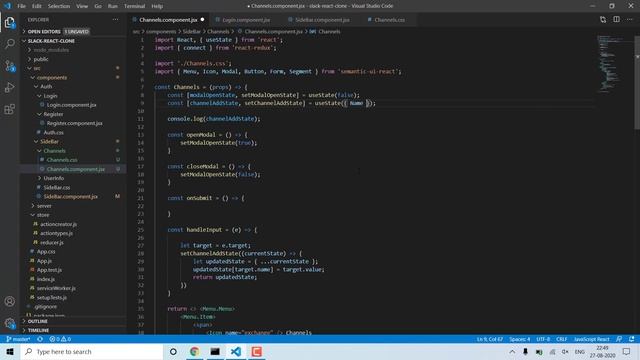Image resolution: width=640 pixels, height=360 pixels.
Task: Open the Run and Debug view
Action: (x=10, y=87)
